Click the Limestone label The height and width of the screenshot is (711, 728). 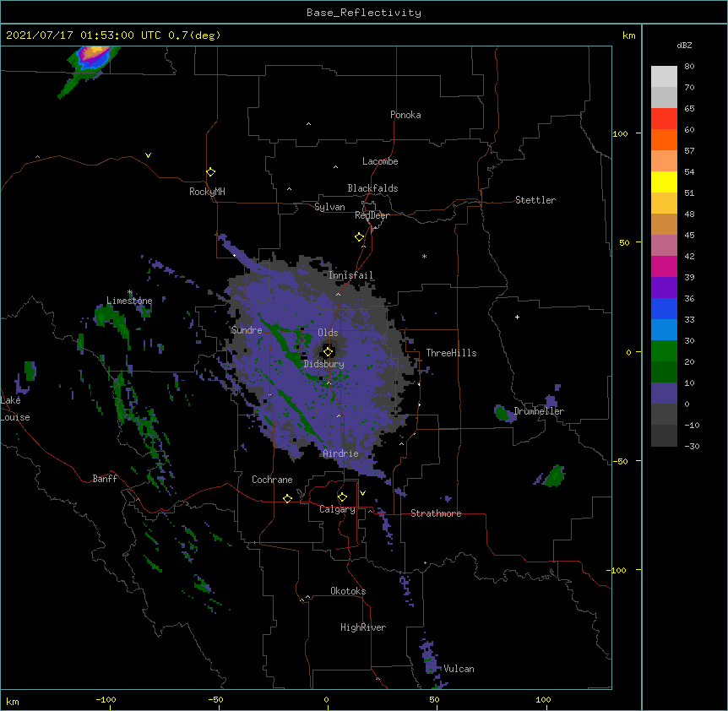coord(129,301)
